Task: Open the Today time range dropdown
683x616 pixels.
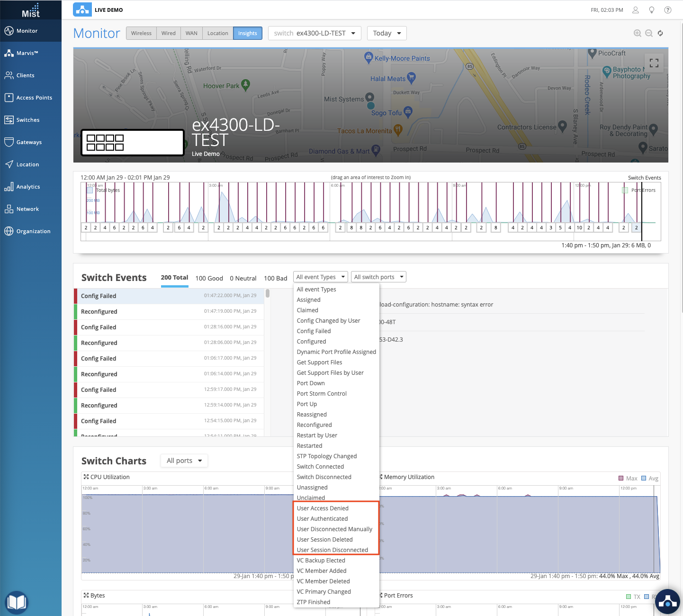Action: pyautogui.click(x=386, y=33)
